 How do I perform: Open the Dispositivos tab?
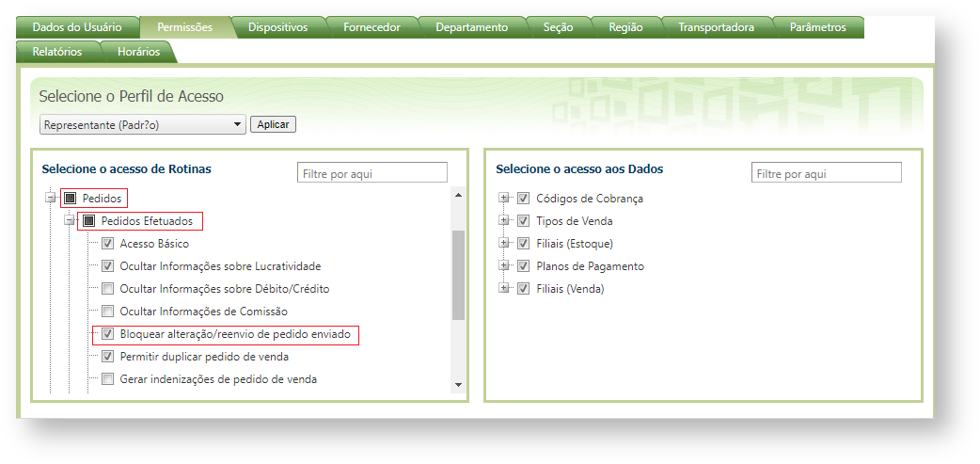pyautogui.click(x=278, y=27)
